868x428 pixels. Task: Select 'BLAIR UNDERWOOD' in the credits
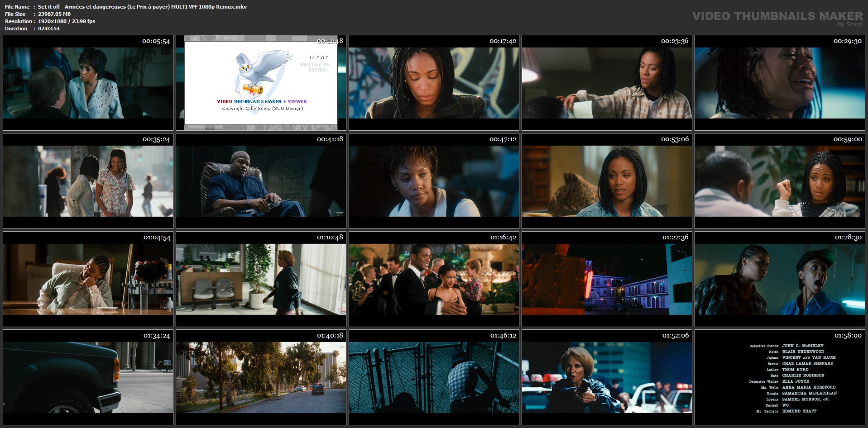click(803, 352)
